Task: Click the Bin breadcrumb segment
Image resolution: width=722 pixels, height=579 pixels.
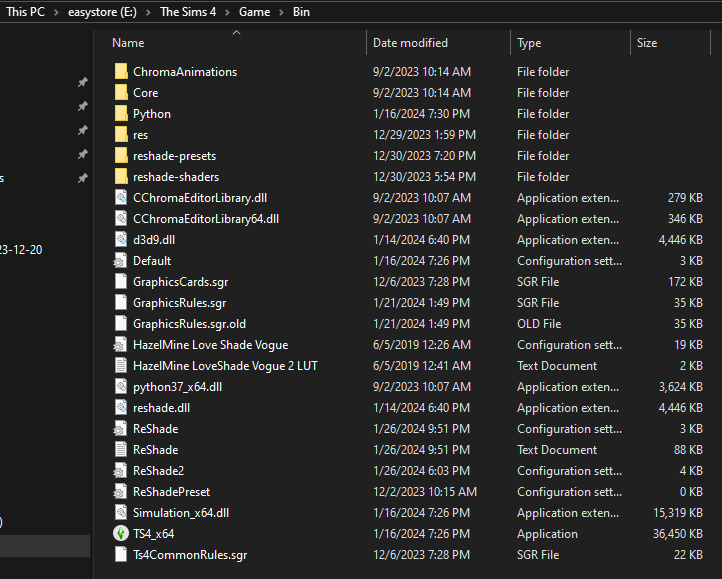Action: pyautogui.click(x=301, y=12)
